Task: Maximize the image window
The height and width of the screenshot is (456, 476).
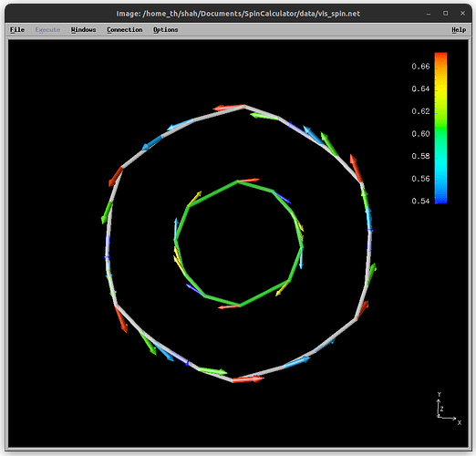Action: 445,14
